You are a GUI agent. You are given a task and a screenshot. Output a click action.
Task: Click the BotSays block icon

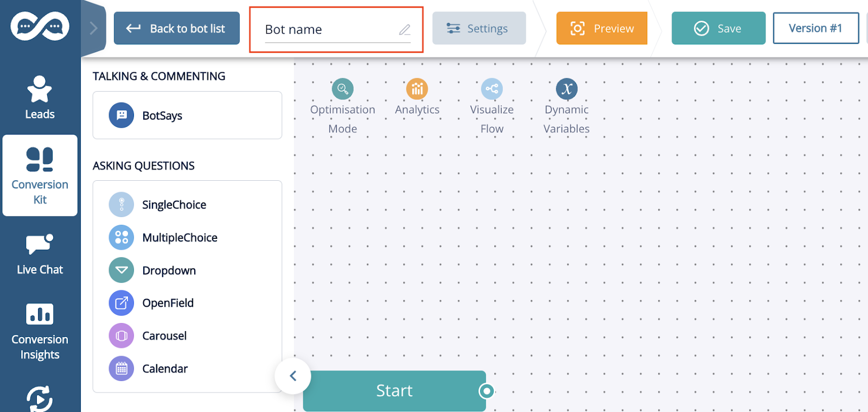coord(122,115)
